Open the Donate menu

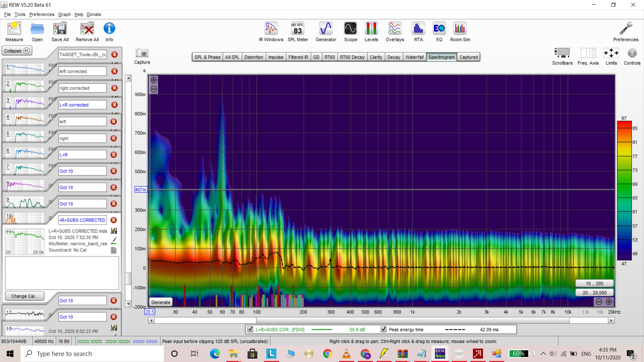(94, 14)
